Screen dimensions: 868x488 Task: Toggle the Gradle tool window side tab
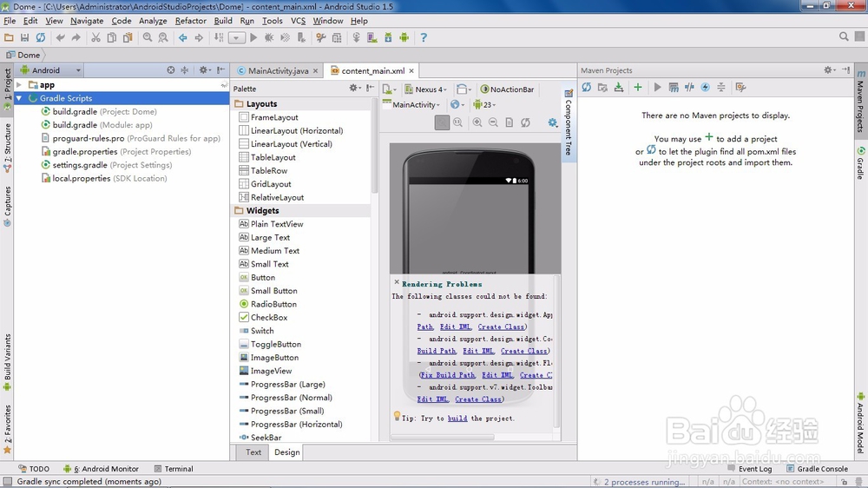(x=861, y=163)
